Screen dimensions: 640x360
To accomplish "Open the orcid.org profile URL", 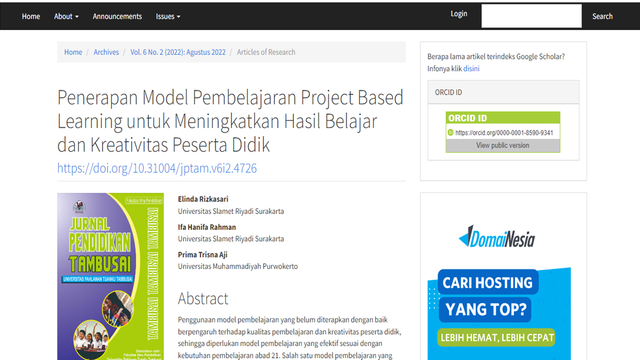I will click(504, 133).
